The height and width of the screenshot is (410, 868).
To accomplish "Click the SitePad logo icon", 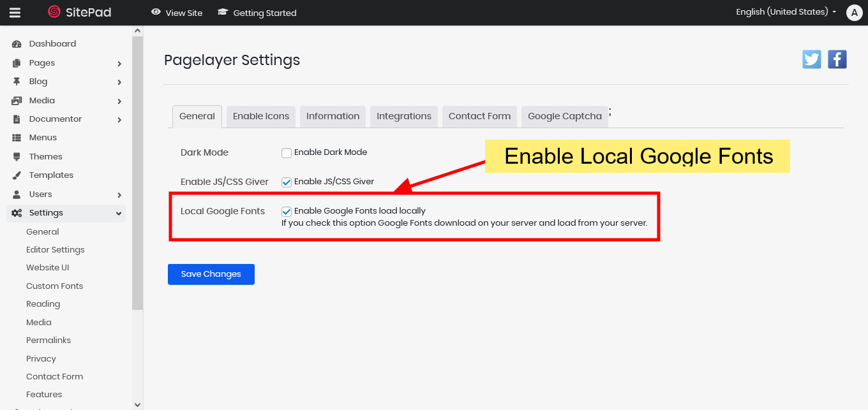I will coord(54,12).
